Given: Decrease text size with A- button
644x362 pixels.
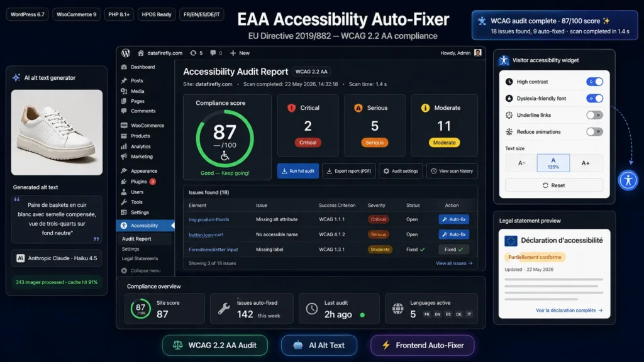Looking at the screenshot, I should pos(521,163).
